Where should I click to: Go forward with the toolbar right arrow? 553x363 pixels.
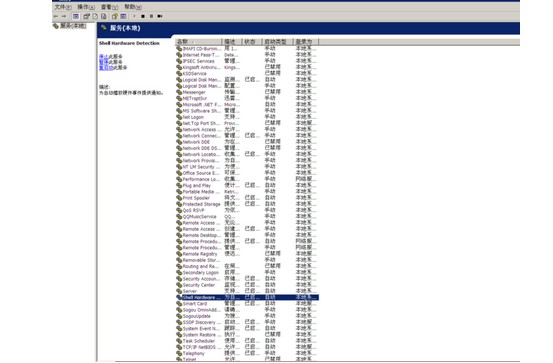tap(64, 16)
